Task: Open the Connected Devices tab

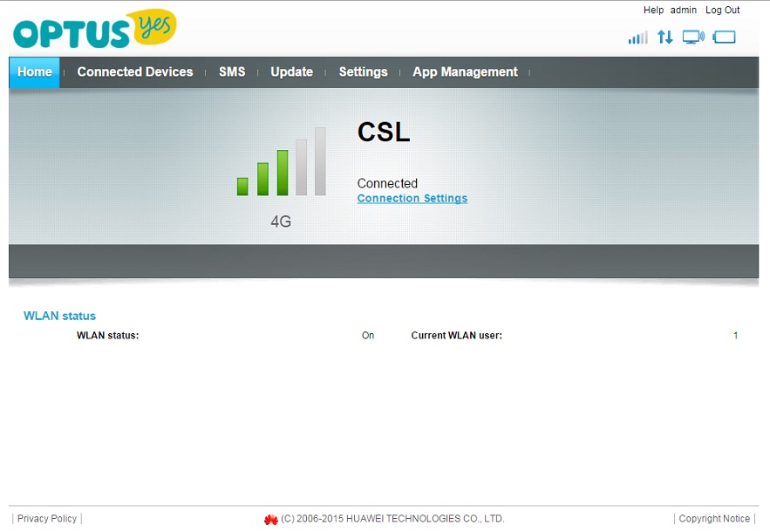Action: click(135, 72)
